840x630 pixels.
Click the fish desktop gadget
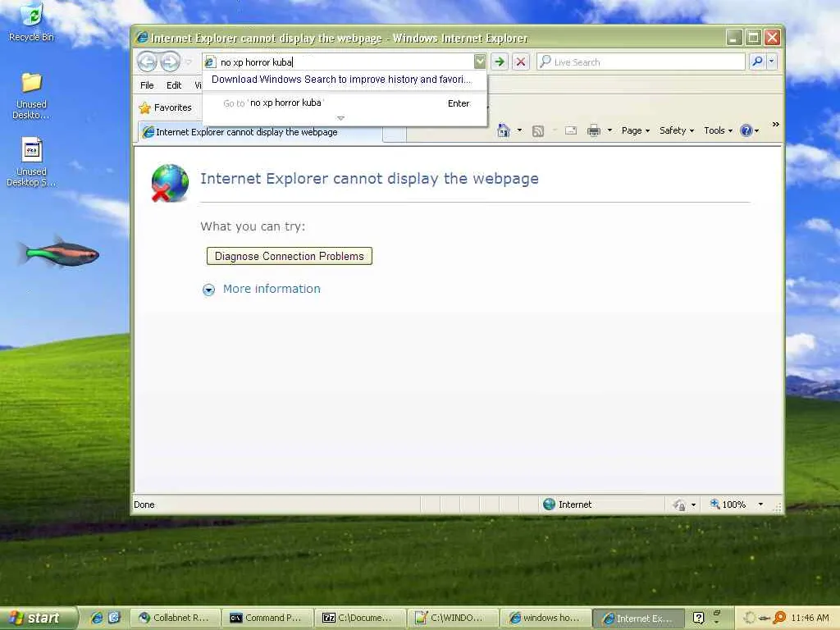coord(59,253)
